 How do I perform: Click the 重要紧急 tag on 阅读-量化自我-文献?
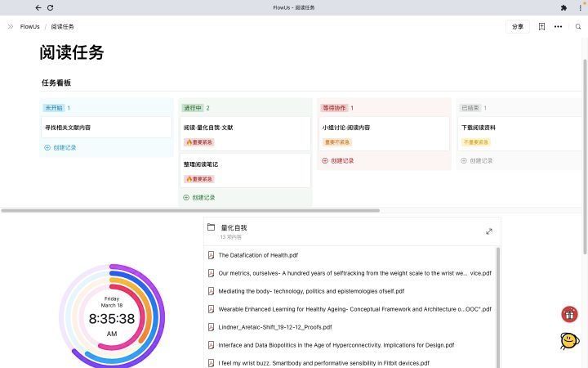click(199, 142)
